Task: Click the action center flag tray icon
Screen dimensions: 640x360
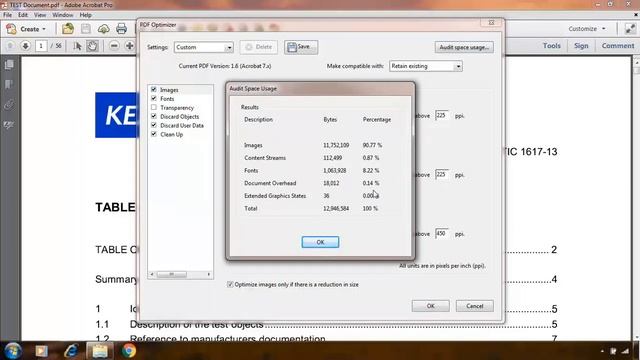Action: pos(613,351)
